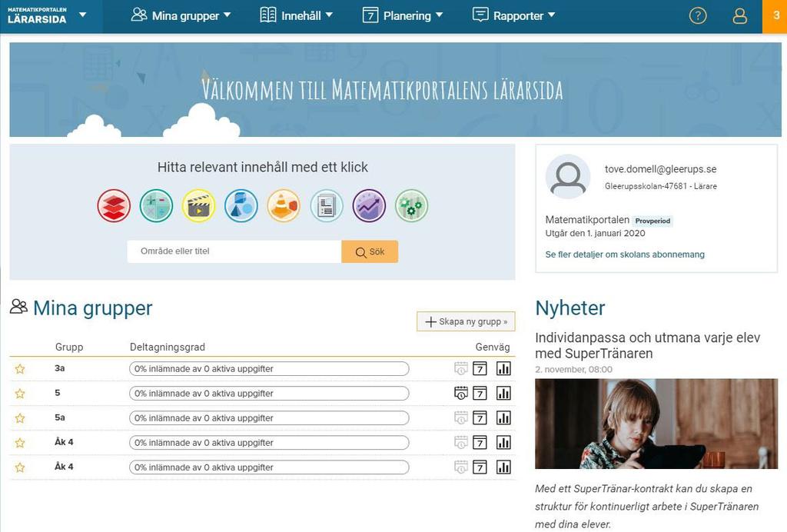Click the participation progress bar for group 3a
The width and height of the screenshot is (787, 532).
pyautogui.click(x=269, y=368)
